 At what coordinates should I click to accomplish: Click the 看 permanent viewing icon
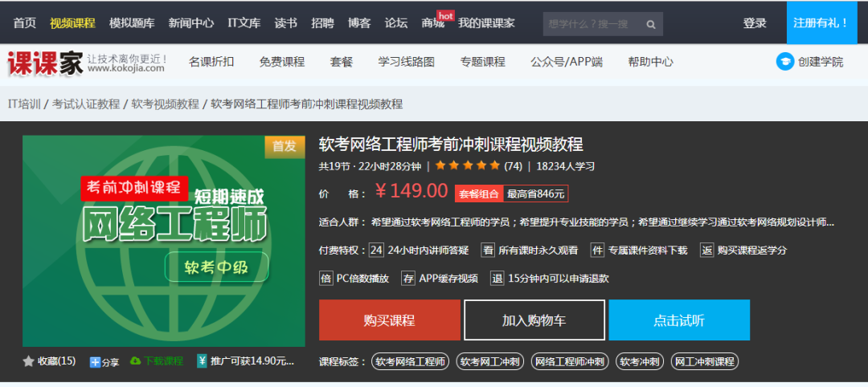pos(488,250)
